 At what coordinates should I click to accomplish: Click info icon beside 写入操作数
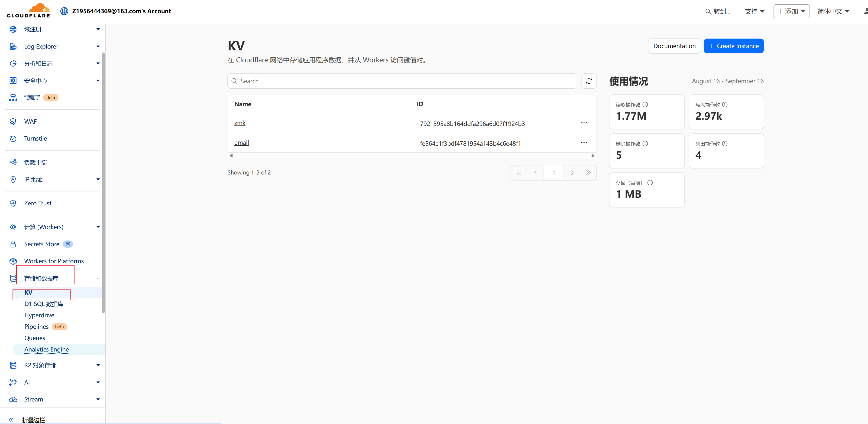point(725,105)
